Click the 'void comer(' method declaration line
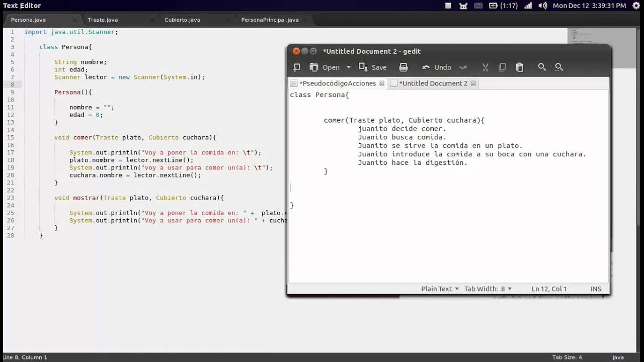Screen dimensions: 644x362 (135, 137)
